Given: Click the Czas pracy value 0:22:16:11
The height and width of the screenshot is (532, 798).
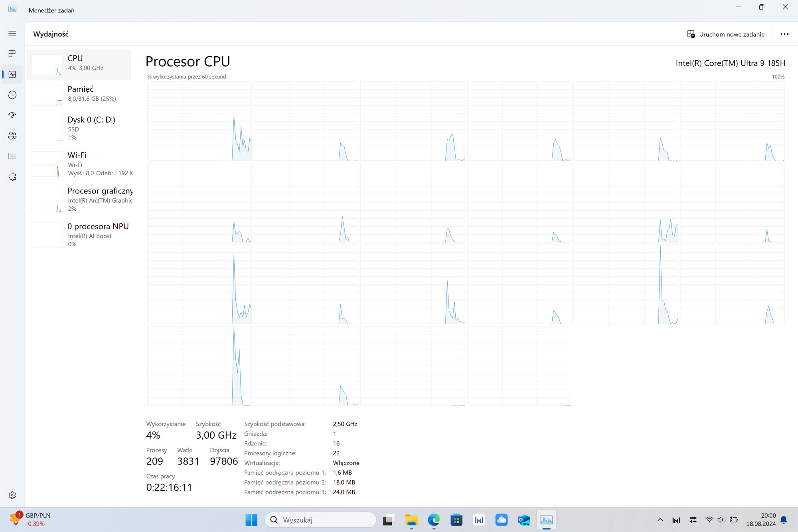Looking at the screenshot, I should [169, 487].
